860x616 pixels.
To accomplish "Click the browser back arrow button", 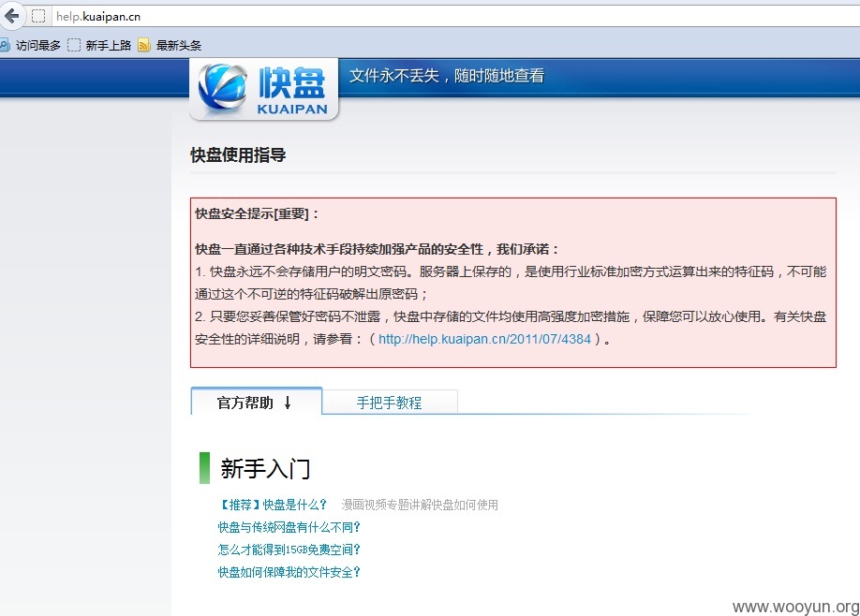I will pos(11,16).
